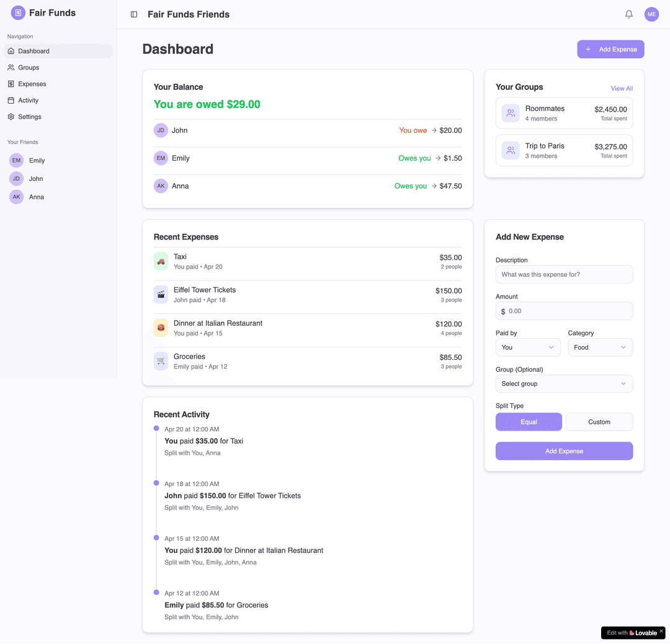Open the Paid by dropdown

click(528, 347)
